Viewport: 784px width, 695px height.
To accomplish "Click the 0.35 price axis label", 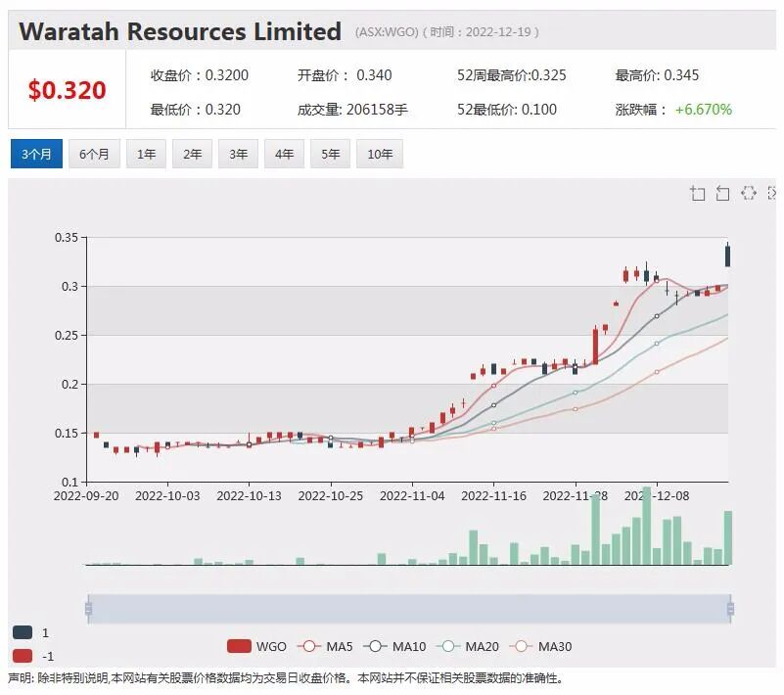I will coord(67,238).
